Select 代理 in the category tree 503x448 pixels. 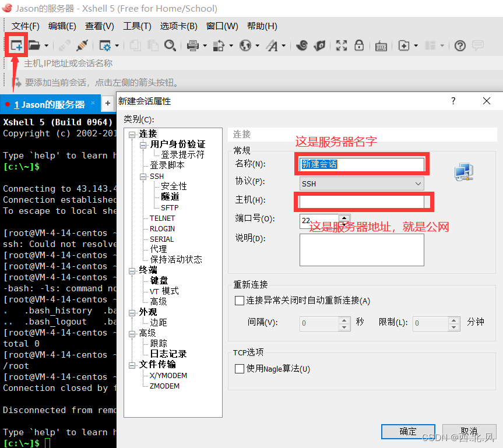click(x=158, y=249)
